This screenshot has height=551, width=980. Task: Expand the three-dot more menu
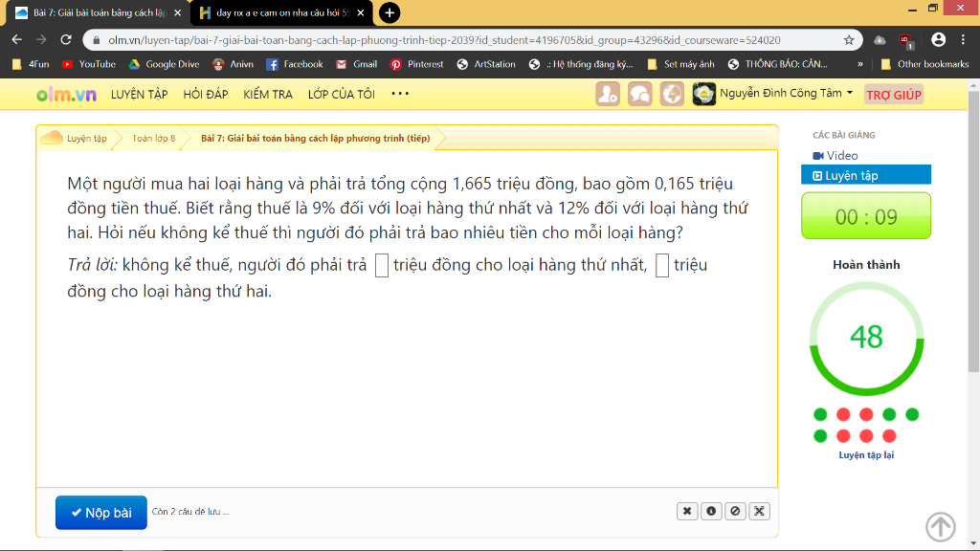pos(400,94)
